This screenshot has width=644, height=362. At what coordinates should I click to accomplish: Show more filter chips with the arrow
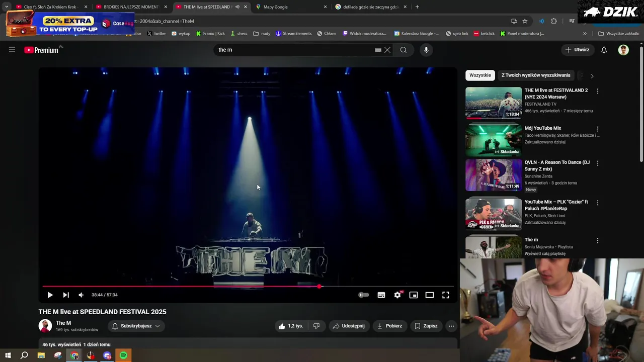592,76
